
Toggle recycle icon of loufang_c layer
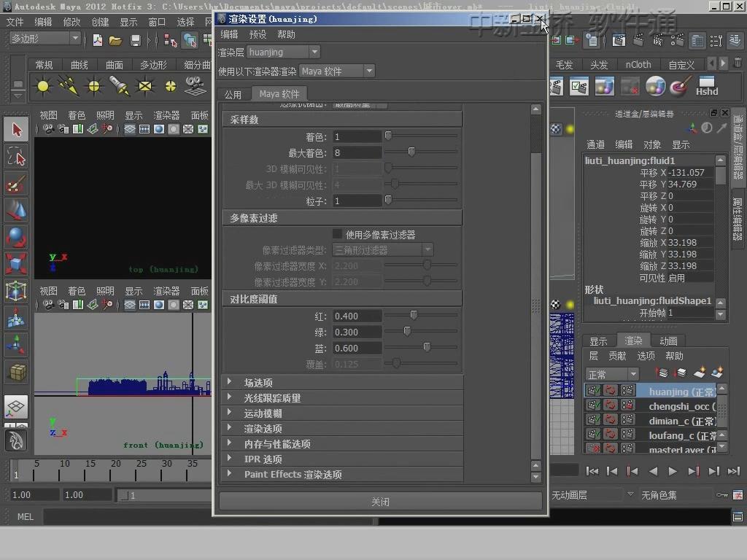click(611, 435)
